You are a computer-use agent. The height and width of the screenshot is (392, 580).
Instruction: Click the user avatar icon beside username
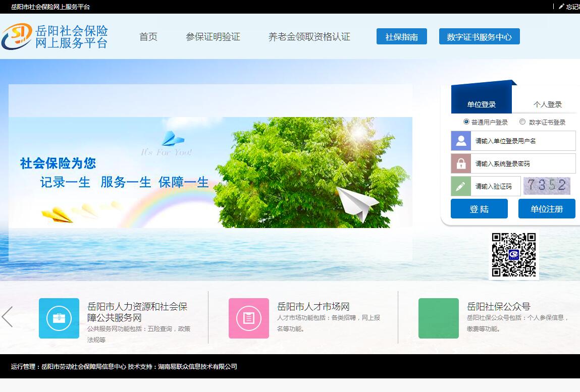pyautogui.click(x=461, y=141)
